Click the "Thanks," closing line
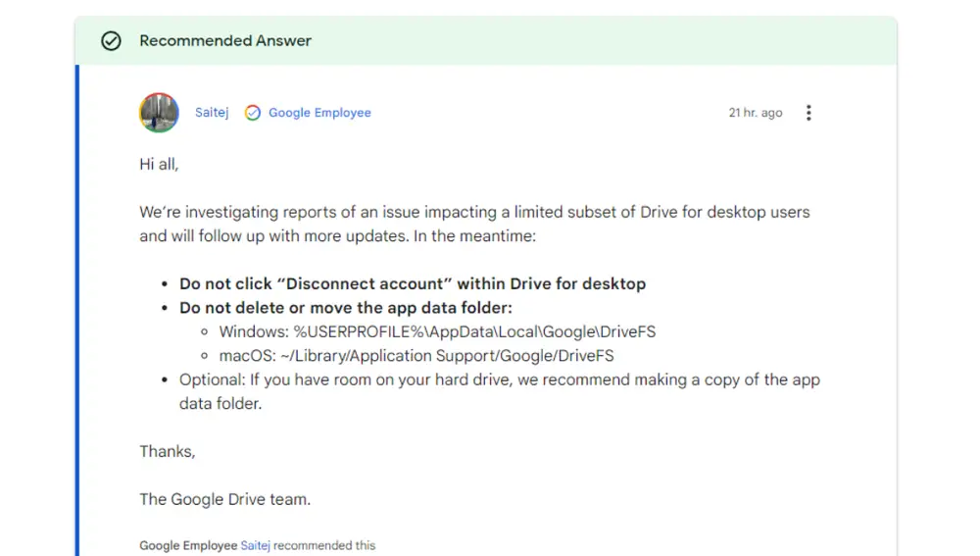Image resolution: width=980 pixels, height=556 pixels. tap(168, 451)
